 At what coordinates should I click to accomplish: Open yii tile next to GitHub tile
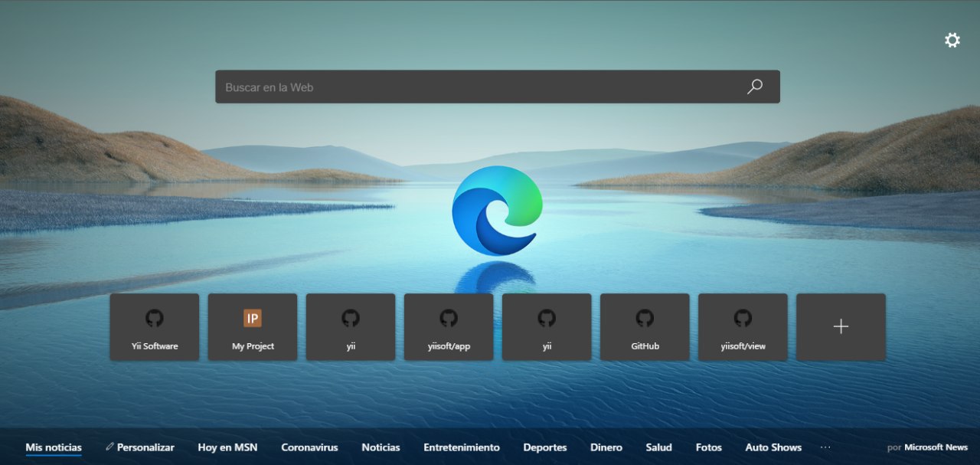tap(547, 327)
